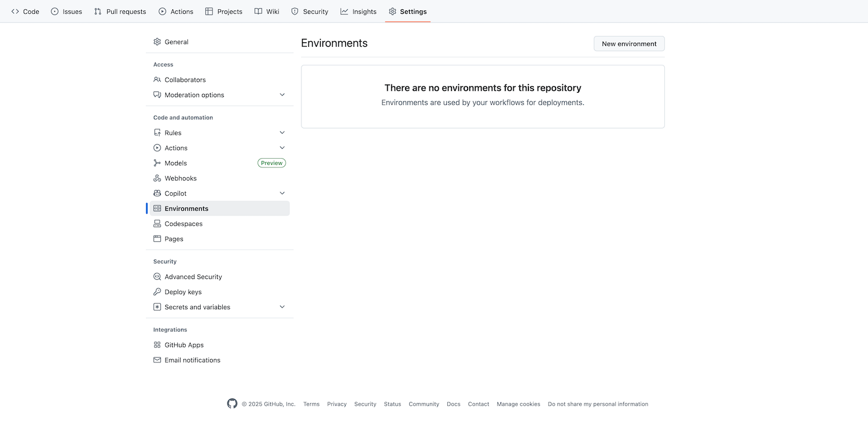
Task: Click the Webhooks icon in sidebar
Action: 157,178
